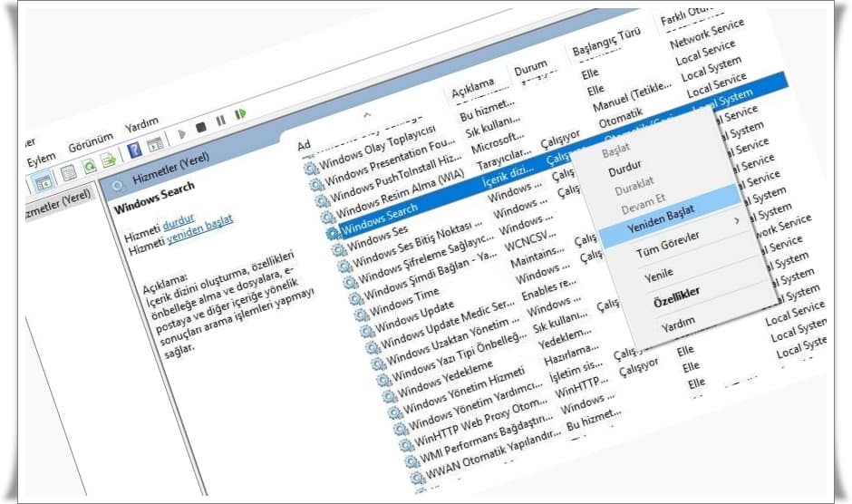
Task: Click the green Refresh toolbar icon
Action: click(89, 166)
